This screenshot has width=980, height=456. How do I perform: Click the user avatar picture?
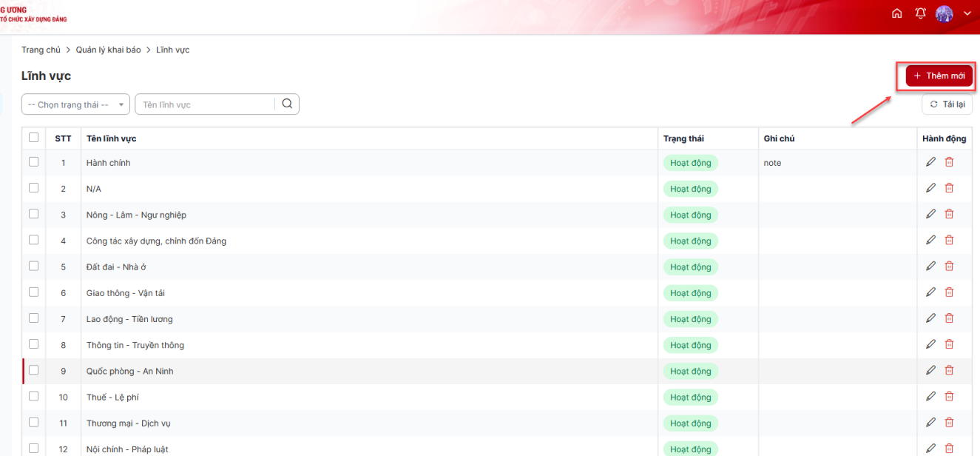click(x=944, y=13)
